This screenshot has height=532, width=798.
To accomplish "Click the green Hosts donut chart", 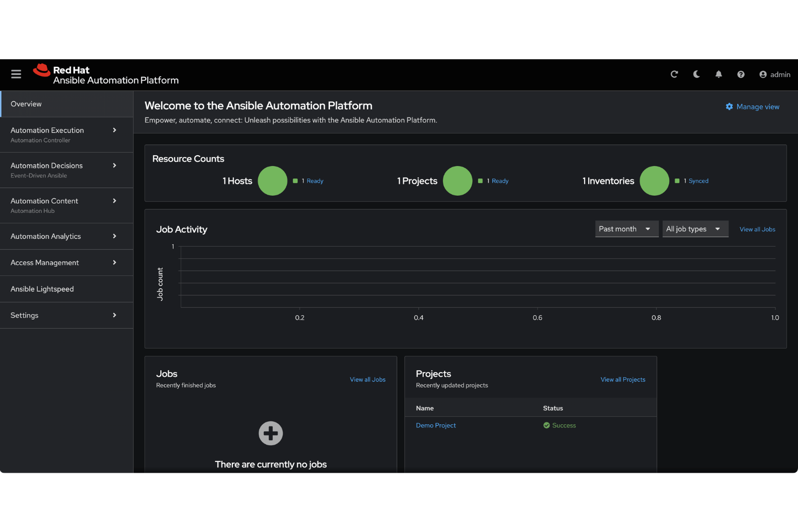I will 272,181.
